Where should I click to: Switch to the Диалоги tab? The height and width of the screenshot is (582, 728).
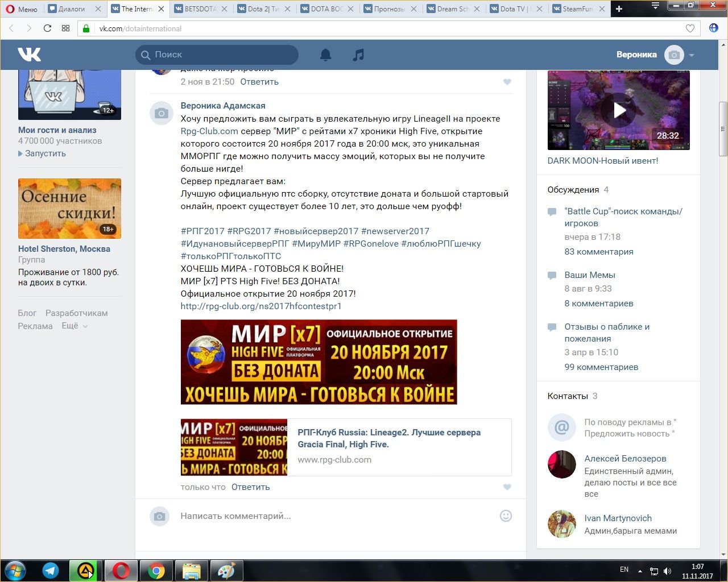pyautogui.click(x=75, y=9)
